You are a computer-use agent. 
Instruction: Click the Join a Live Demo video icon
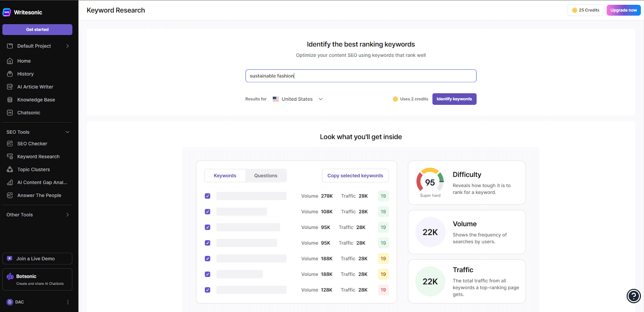click(x=10, y=258)
